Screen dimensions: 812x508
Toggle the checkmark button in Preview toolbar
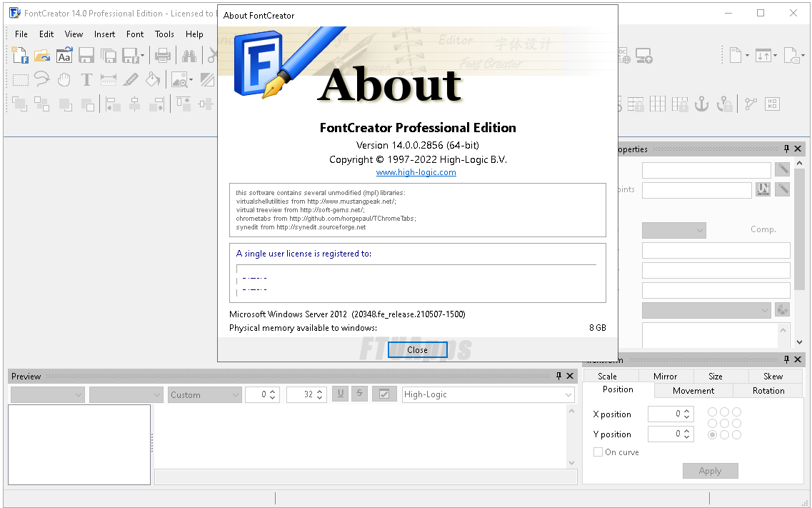point(384,394)
